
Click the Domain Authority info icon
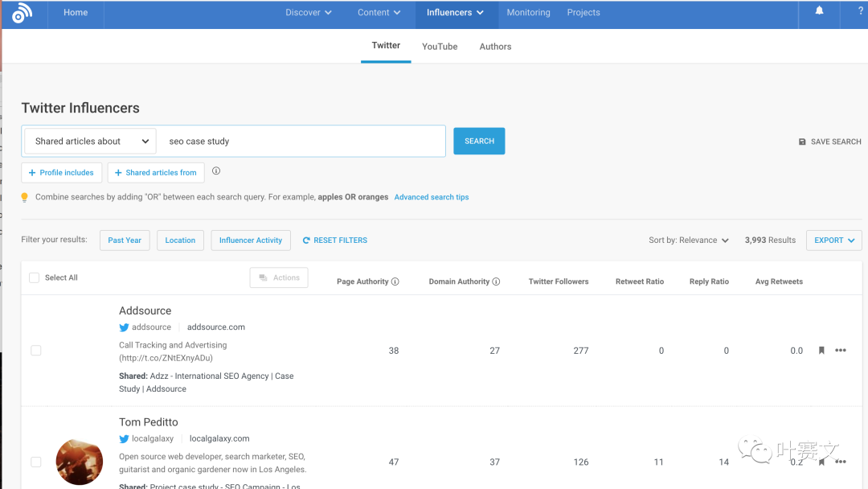tap(496, 281)
